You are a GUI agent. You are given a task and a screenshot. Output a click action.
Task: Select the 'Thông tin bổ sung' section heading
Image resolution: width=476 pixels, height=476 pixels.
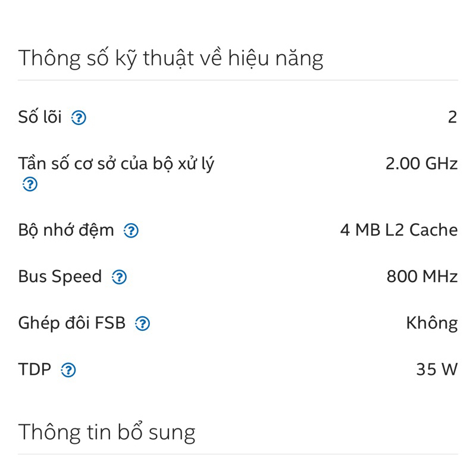(107, 432)
